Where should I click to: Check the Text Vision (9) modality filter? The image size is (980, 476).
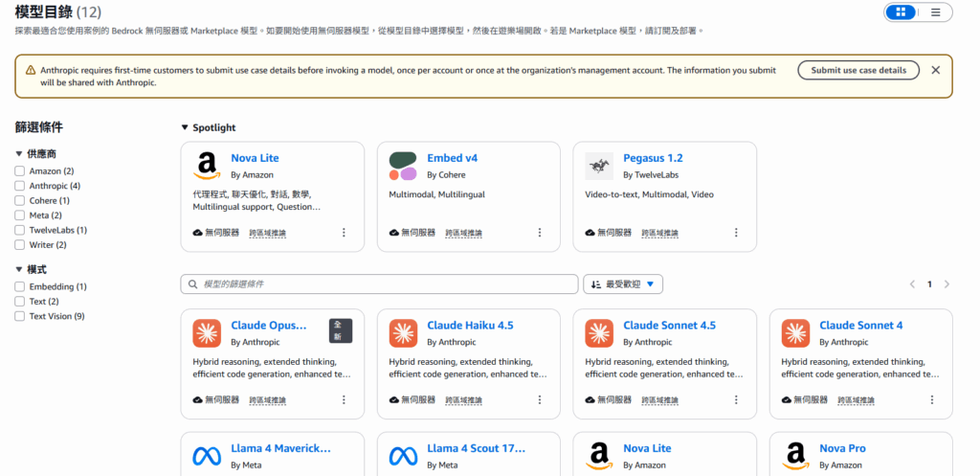pyautogui.click(x=20, y=316)
